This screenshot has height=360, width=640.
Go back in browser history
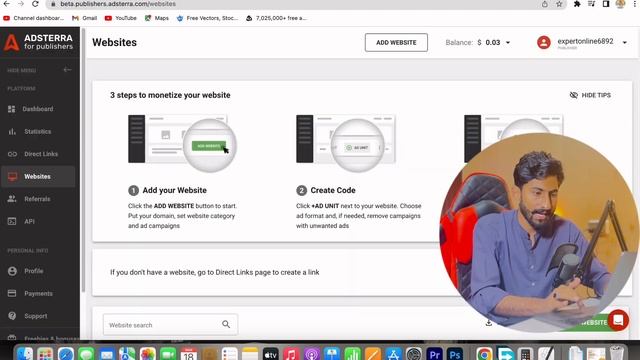pos(7,4)
